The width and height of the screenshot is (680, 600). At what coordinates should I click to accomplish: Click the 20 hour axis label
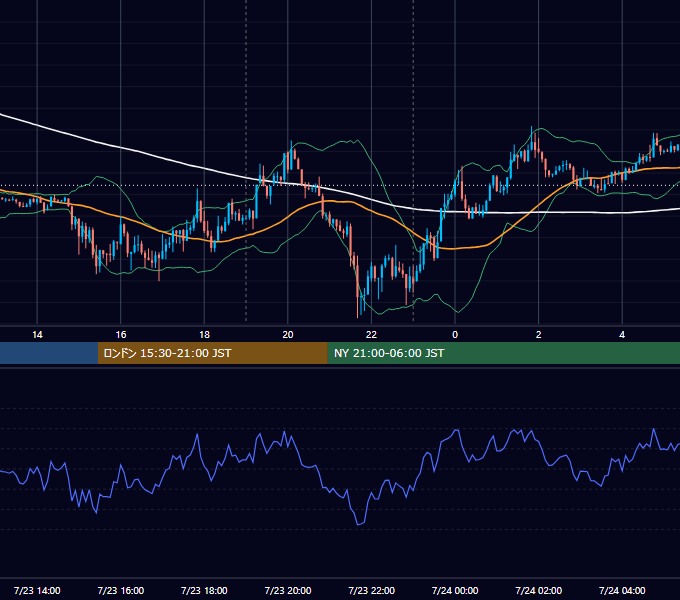click(288, 335)
